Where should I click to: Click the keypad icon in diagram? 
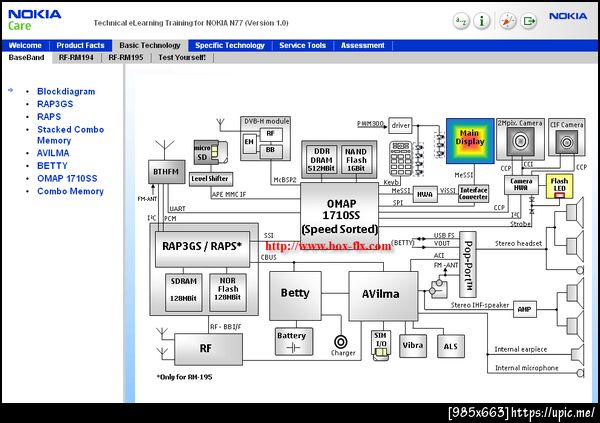[x=401, y=159]
